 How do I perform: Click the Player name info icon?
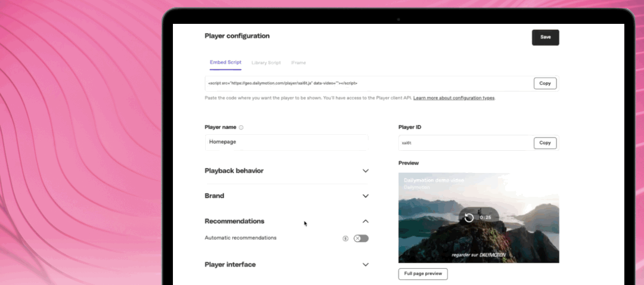(241, 128)
